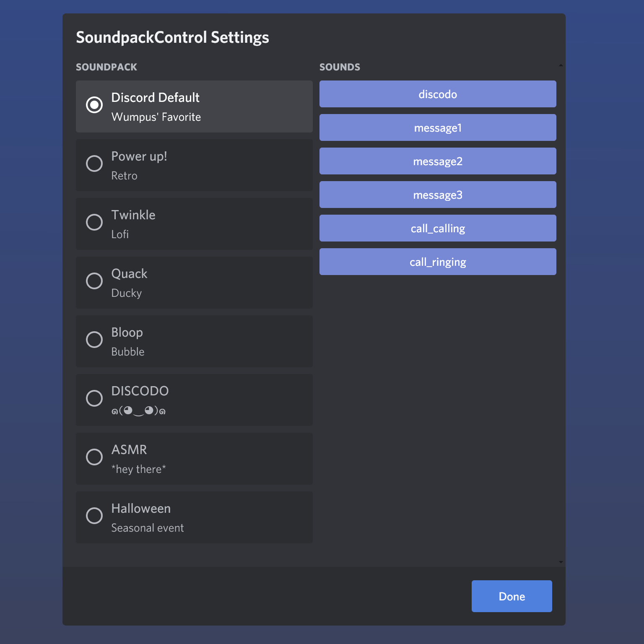Play the call_calling sound
Viewport: 644px width, 644px height.
(438, 228)
